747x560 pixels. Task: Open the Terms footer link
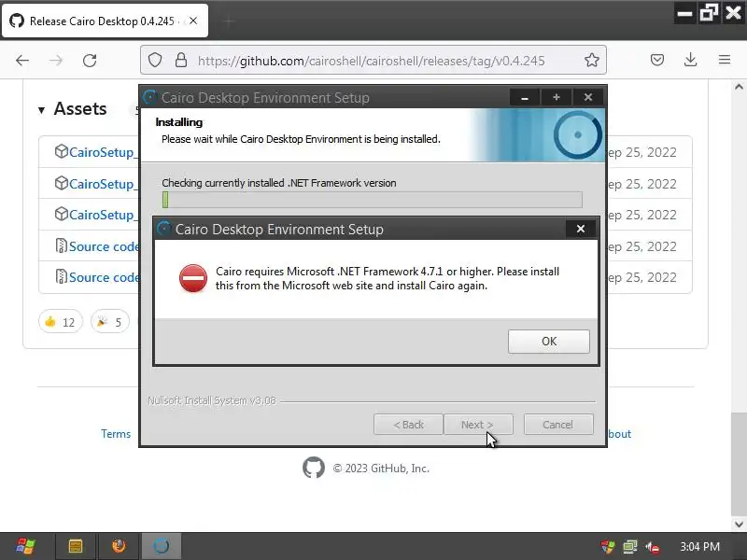[115, 434]
